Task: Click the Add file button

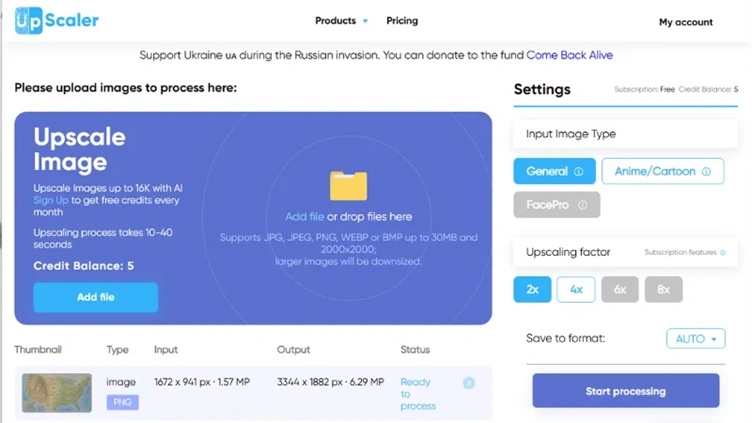Action: pos(95,297)
